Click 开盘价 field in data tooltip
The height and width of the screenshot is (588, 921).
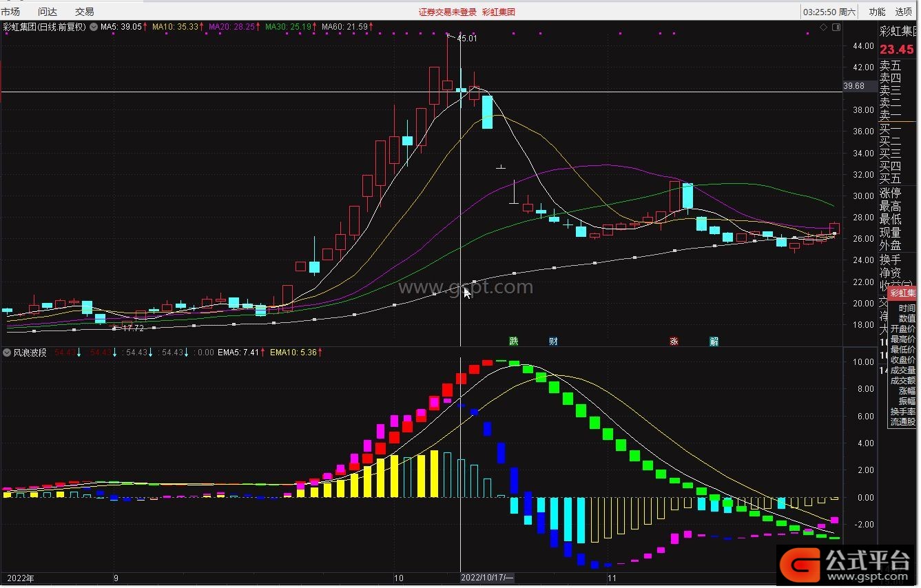click(902, 329)
